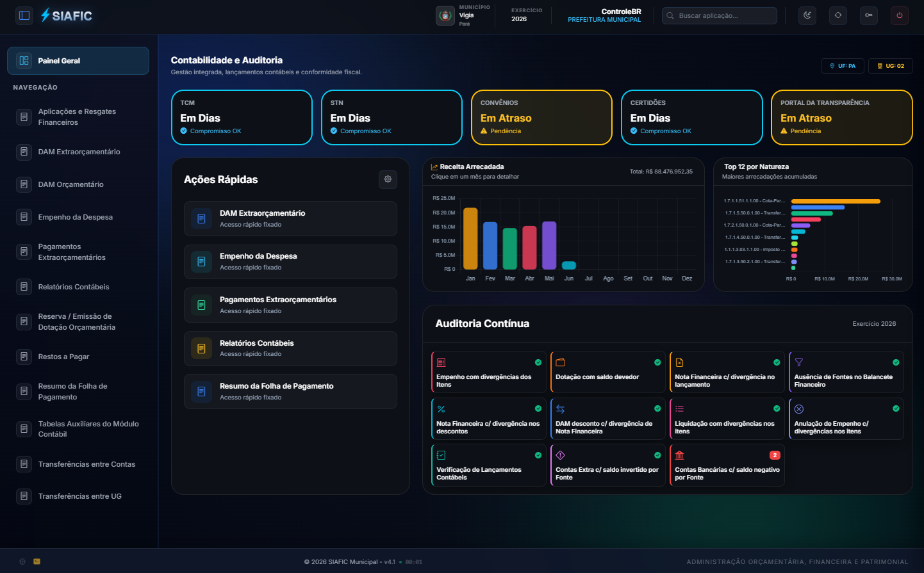Click the 1.7.1.1.51.1.1.00 - Cota-Par label
Viewport: 924px width, 573px height.
click(x=754, y=201)
